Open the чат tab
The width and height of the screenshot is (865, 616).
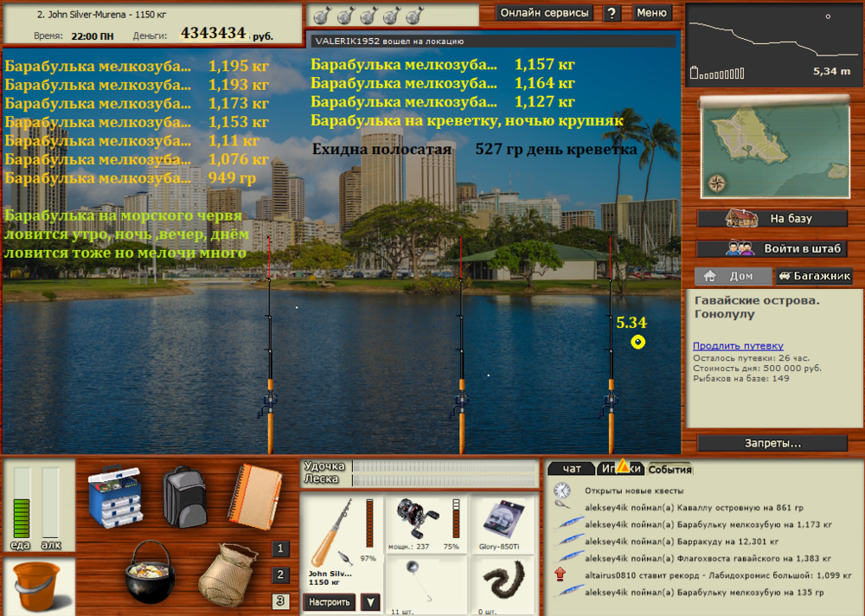coord(572,469)
